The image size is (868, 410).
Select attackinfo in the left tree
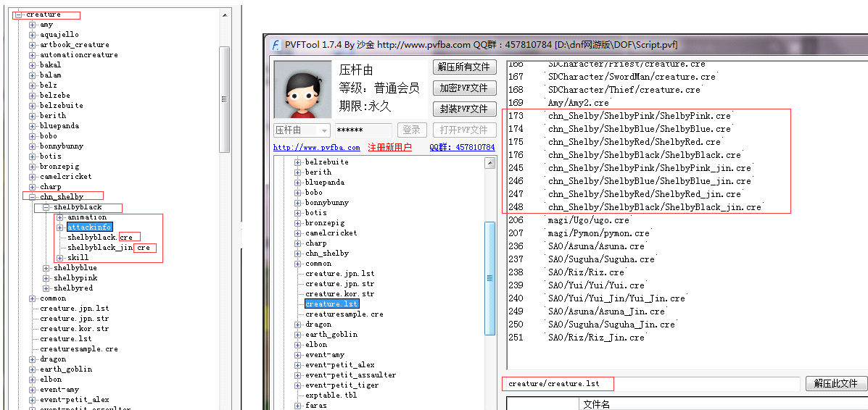pos(90,227)
